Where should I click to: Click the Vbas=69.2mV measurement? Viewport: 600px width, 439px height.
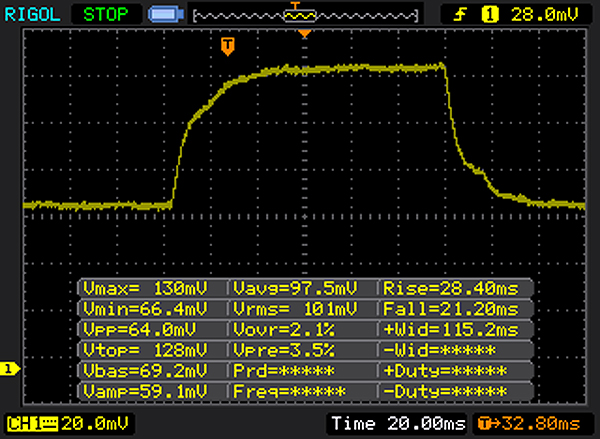point(145,371)
